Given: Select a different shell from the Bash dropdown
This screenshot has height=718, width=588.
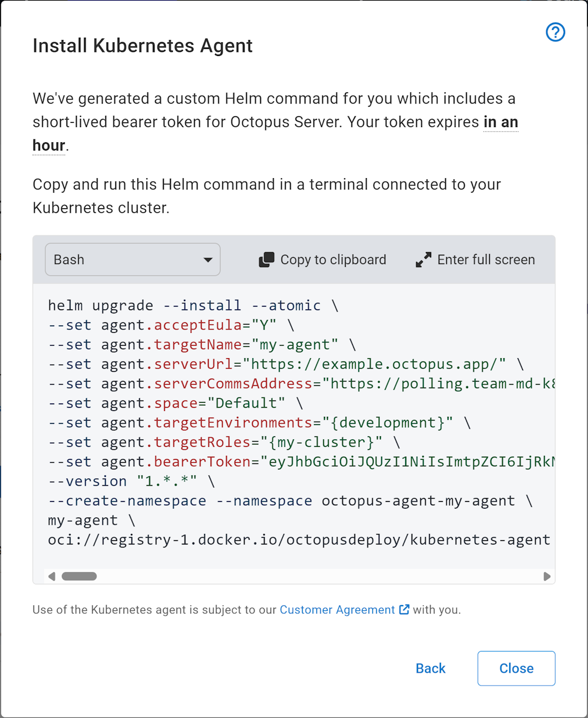Looking at the screenshot, I should (132, 259).
